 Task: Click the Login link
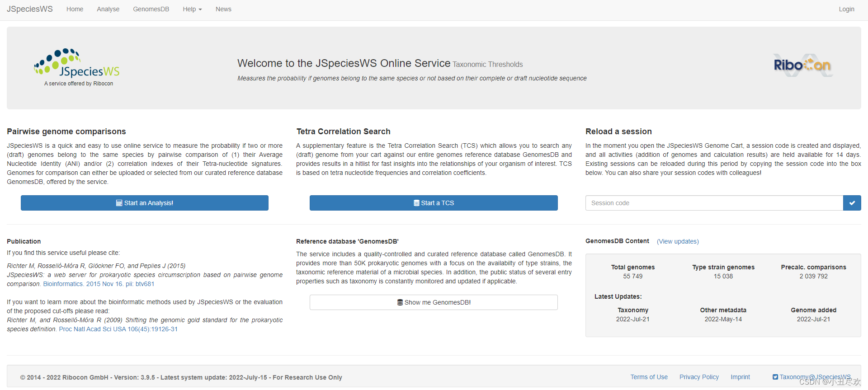coord(846,9)
